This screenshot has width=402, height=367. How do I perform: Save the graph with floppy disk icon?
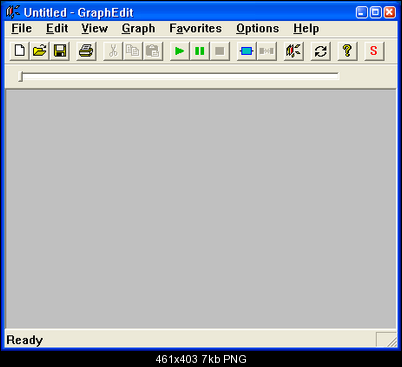coord(60,51)
